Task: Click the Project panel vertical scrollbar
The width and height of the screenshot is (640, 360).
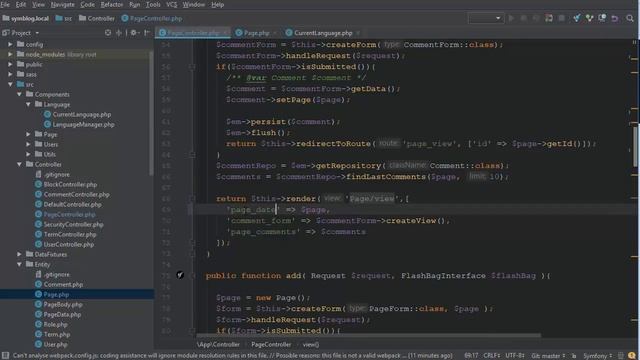Action: tap(151, 114)
